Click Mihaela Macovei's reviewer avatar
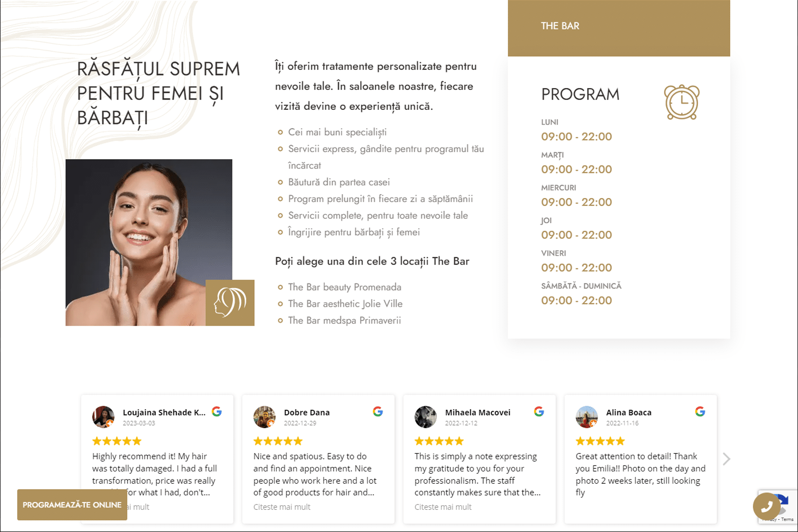Image resolution: width=798 pixels, height=532 pixels. (x=426, y=417)
